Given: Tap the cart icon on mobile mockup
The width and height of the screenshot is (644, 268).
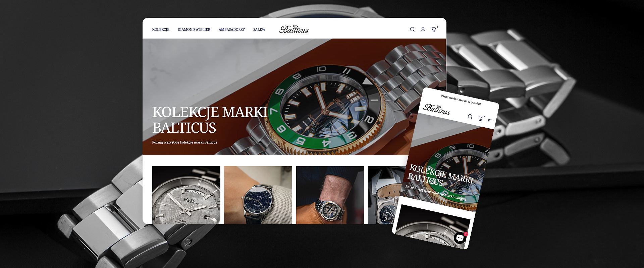Looking at the screenshot, I should click(481, 118).
